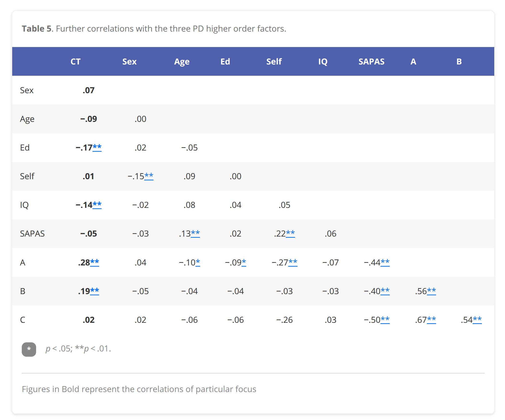Click the ** footnote link beside −.17 in the Ed row
The height and width of the screenshot is (420, 505).
[97, 147]
